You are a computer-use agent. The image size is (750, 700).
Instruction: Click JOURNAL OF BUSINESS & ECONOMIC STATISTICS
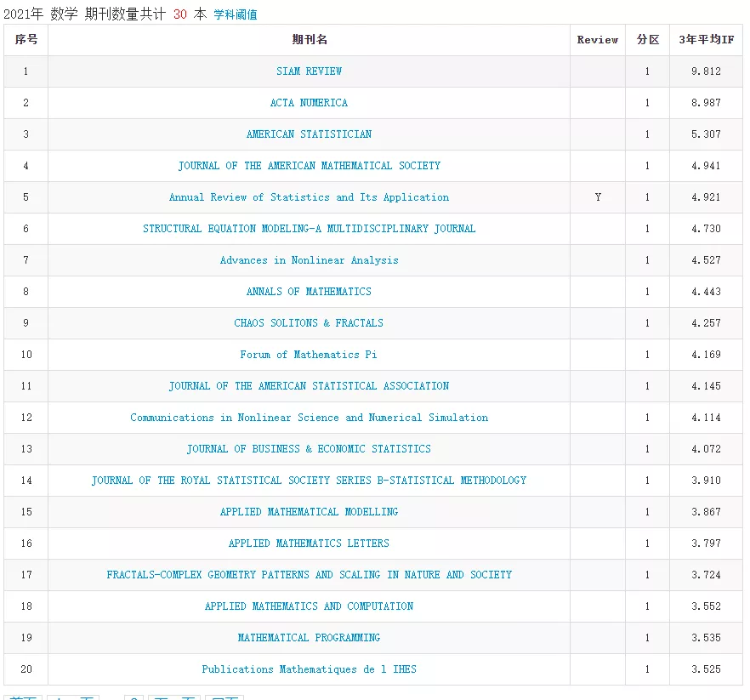[x=309, y=449]
